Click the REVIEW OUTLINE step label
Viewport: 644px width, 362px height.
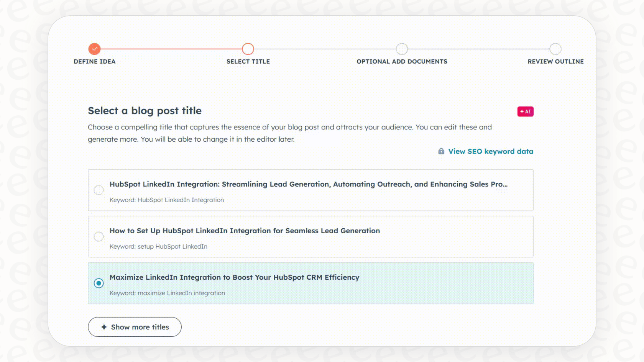(555, 61)
